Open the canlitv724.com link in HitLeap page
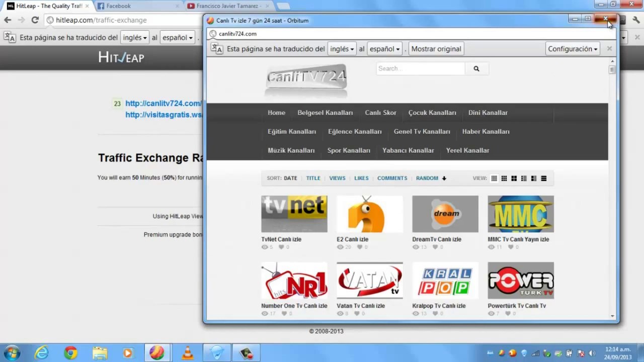 [164, 104]
